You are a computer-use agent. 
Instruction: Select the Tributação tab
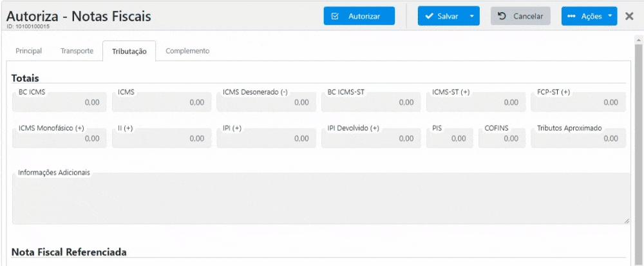click(129, 52)
